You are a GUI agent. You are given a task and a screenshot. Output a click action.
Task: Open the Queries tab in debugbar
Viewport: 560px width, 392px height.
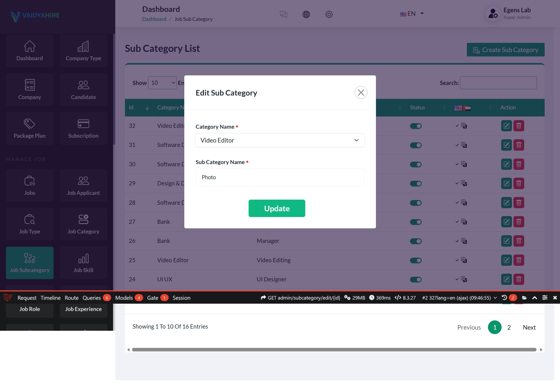click(x=92, y=298)
